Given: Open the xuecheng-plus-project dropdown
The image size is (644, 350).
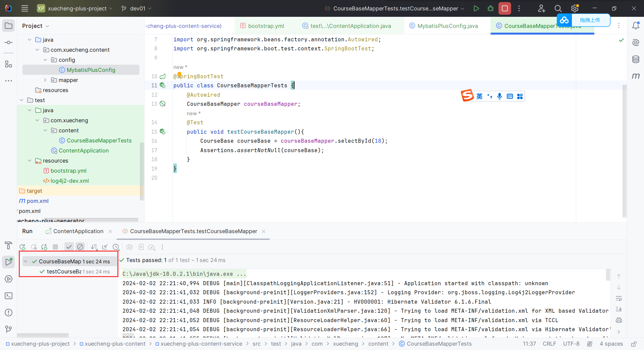Looking at the screenshot, I should [75, 8].
